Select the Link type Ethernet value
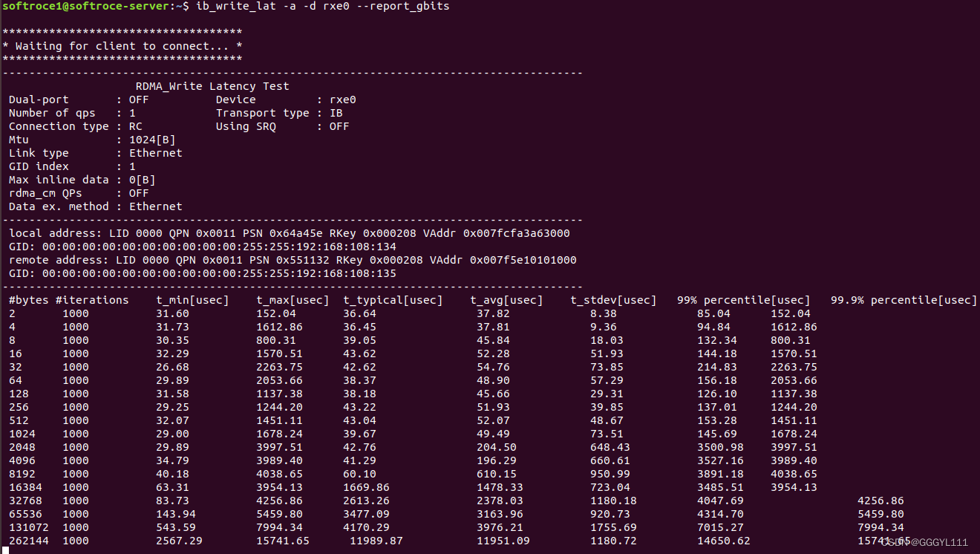 pyautogui.click(x=156, y=153)
